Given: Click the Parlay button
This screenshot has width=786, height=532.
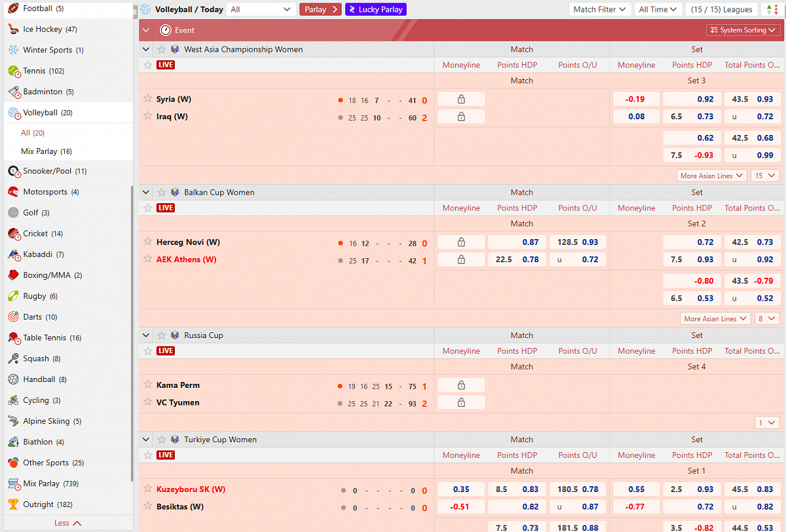Looking at the screenshot, I should click(x=320, y=9).
